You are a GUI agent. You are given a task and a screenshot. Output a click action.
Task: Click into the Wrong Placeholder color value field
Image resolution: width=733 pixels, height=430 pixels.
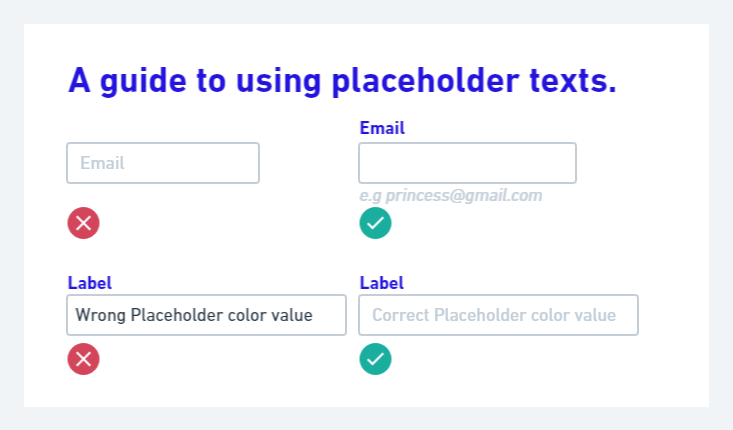(206, 315)
